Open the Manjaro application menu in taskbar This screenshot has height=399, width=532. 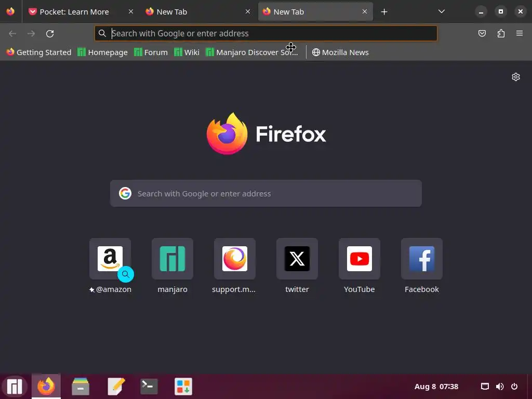[x=15, y=387]
